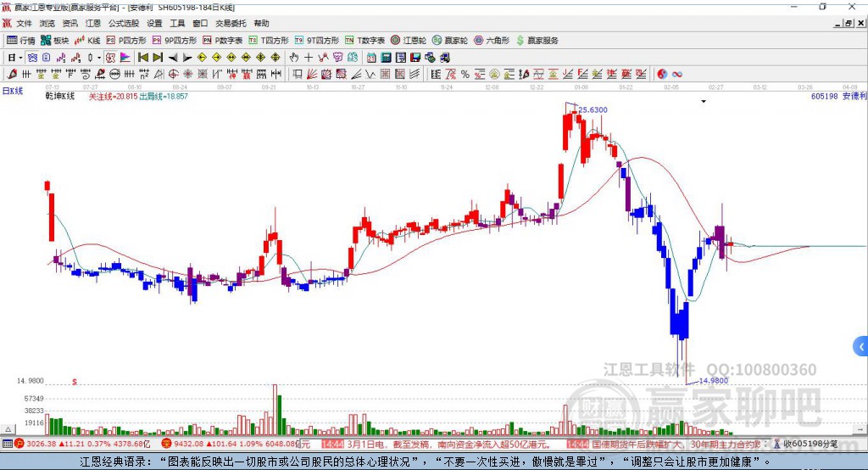The image size is (868, 470).
Task: Move chart left with black left arrow
Action: tap(173, 57)
